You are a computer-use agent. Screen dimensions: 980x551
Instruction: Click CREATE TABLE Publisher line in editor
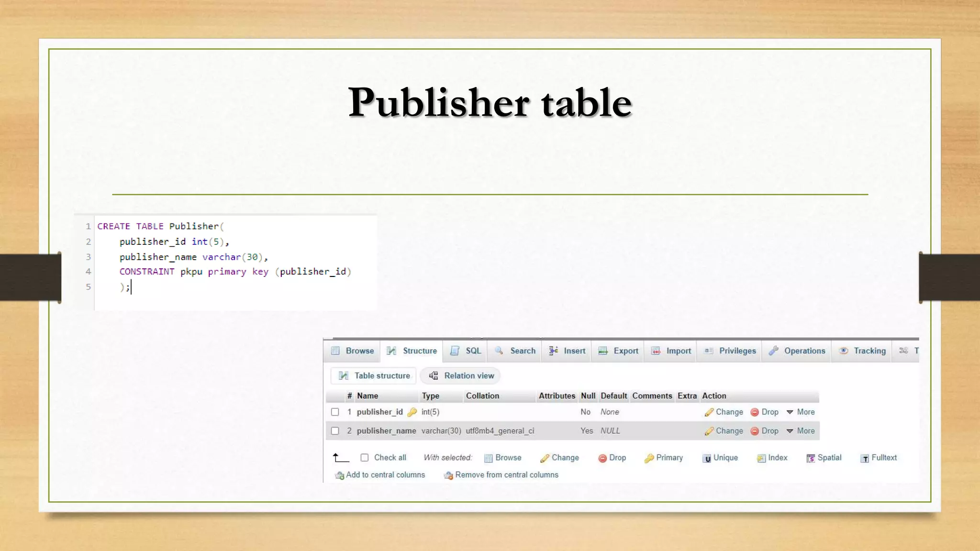[161, 226]
